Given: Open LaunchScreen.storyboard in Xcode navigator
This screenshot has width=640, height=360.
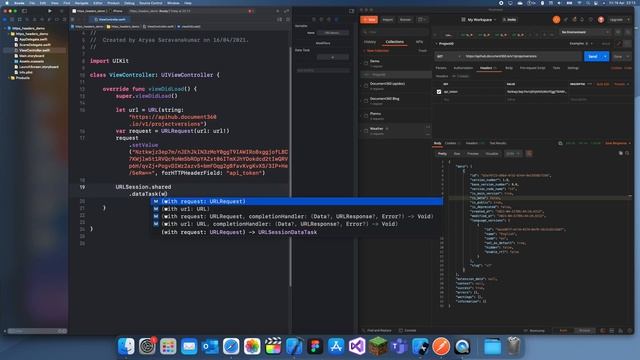Looking at the screenshot, I should (39, 67).
